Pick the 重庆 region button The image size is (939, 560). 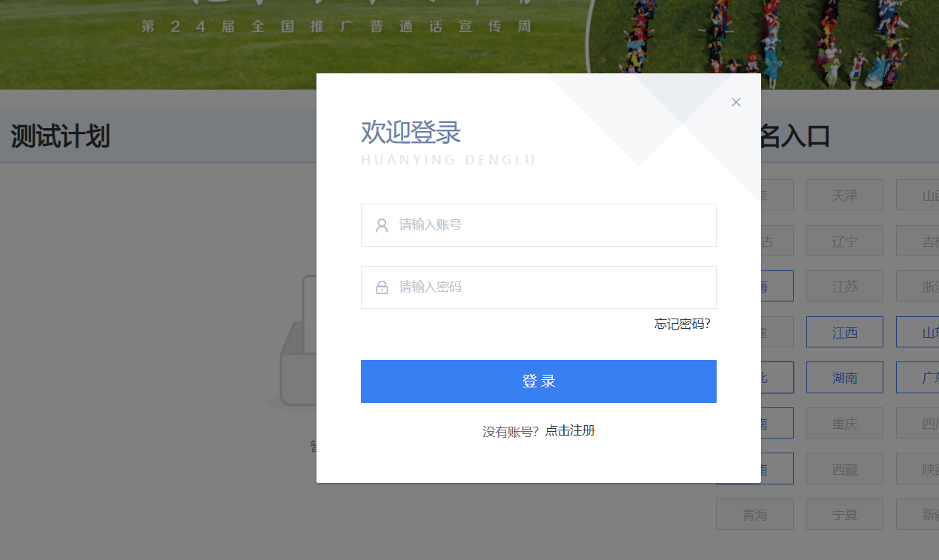tap(844, 424)
